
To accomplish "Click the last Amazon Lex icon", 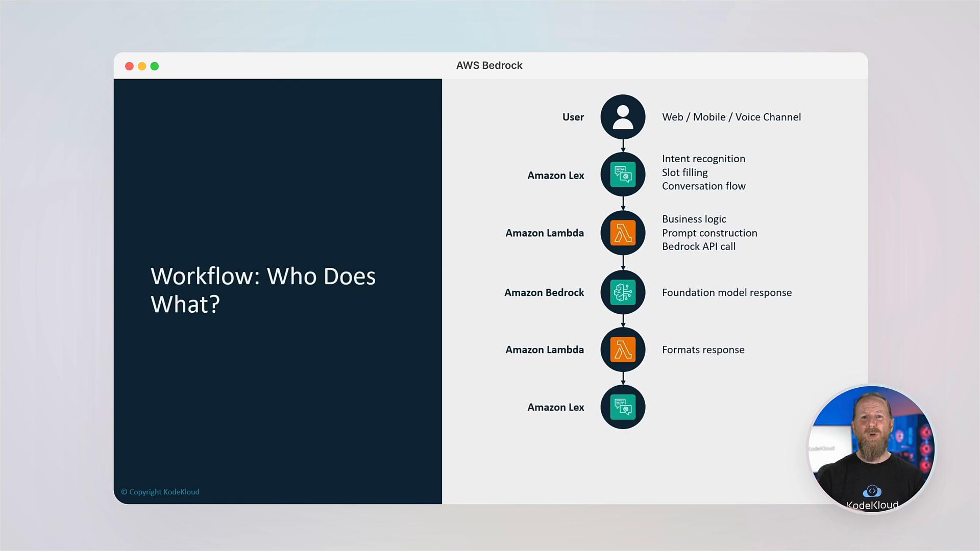I will [623, 407].
